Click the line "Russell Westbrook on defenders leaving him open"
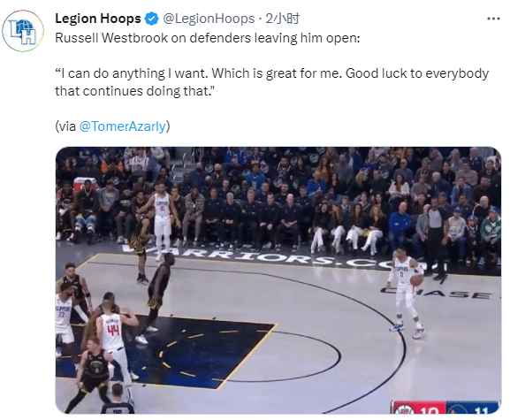The height and width of the screenshot is (420, 510). pos(208,38)
